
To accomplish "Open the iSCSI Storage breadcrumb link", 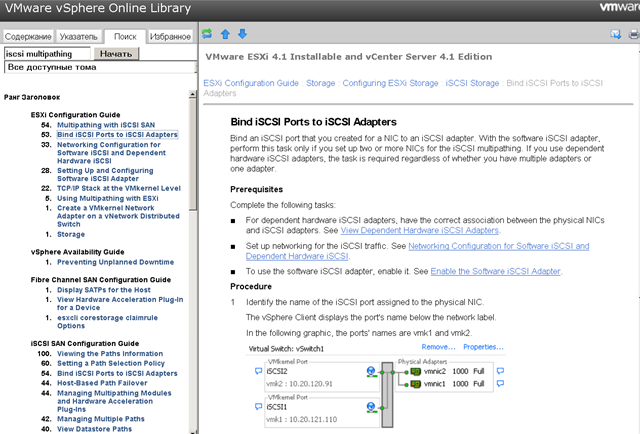I will 472,83.
